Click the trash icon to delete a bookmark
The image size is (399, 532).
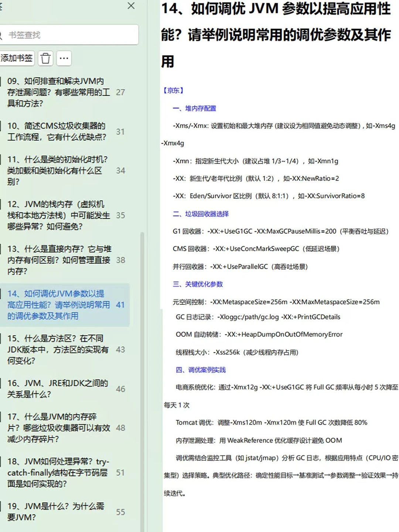click(x=45, y=58)
